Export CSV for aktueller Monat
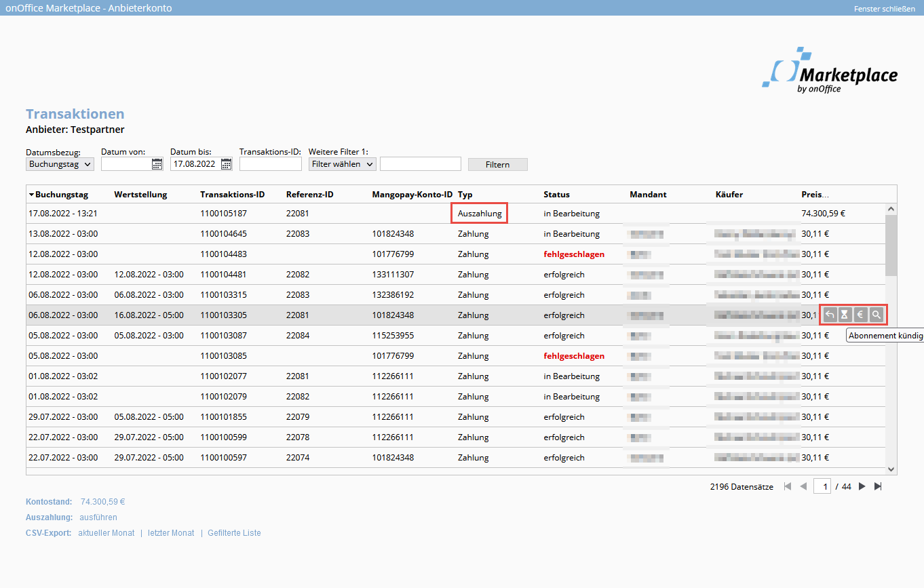 107,533
